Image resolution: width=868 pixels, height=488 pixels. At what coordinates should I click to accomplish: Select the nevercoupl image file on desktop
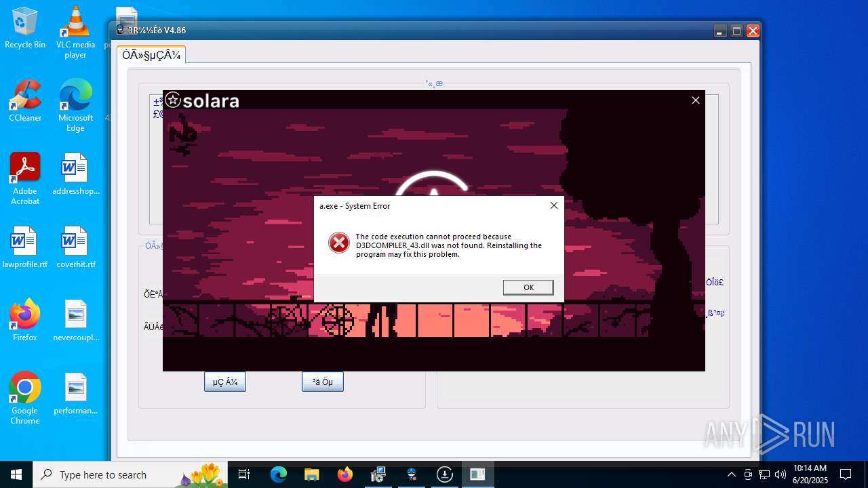coord(75,321)
